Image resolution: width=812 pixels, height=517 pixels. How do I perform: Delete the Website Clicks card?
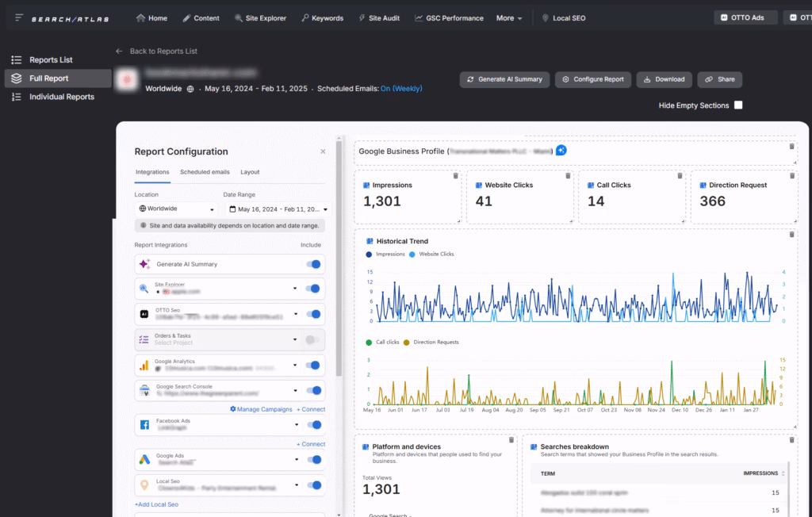(567, 175)
